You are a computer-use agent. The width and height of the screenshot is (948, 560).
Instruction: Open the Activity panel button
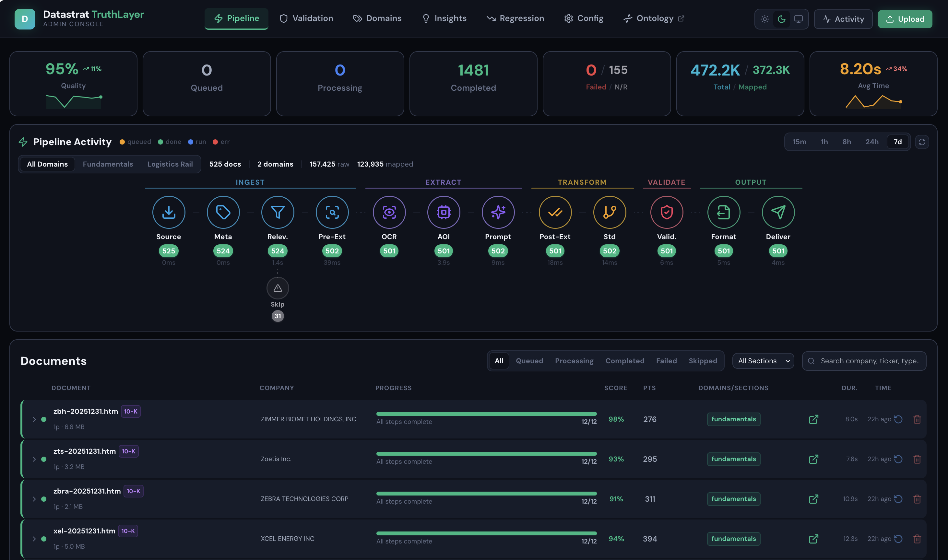[843, 19]
